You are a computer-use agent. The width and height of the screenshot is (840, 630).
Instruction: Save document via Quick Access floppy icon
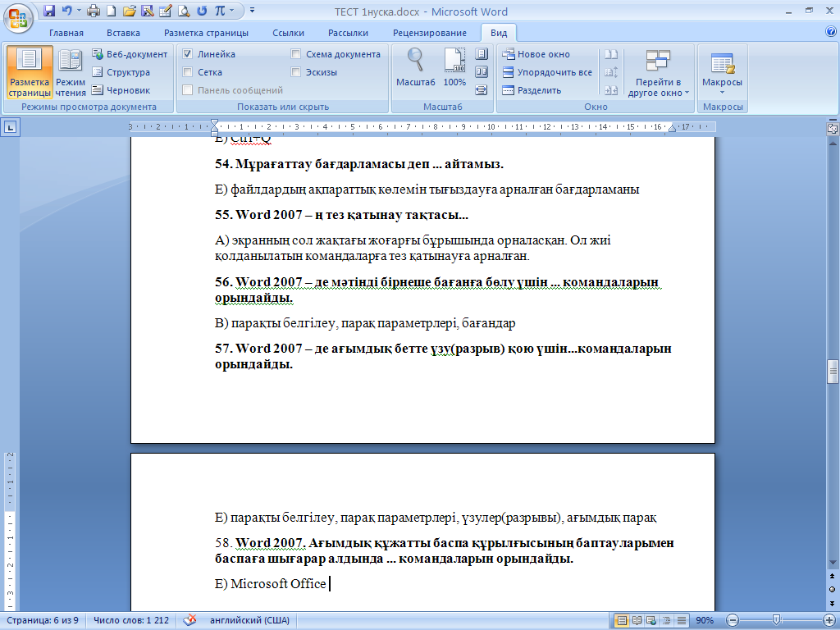[x=49, y=11]
